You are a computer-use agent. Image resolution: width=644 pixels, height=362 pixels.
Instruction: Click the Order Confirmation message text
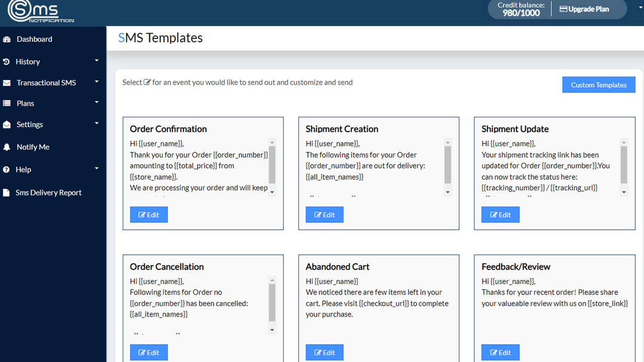(199, 167)
